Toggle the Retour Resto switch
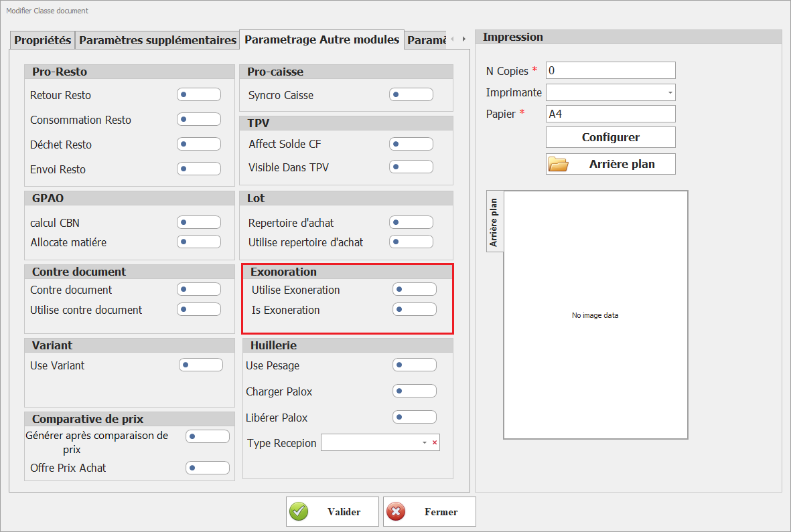The width and height of the screenshot is (791, 532). (198, 95)
